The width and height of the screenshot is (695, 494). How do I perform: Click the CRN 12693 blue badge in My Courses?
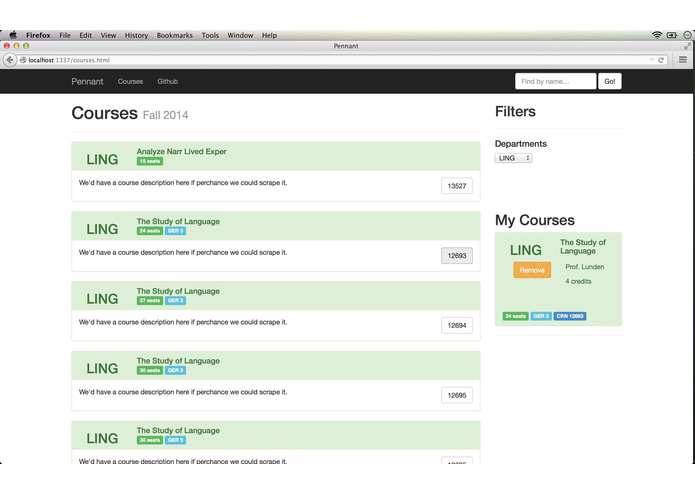tap(570, 316)
